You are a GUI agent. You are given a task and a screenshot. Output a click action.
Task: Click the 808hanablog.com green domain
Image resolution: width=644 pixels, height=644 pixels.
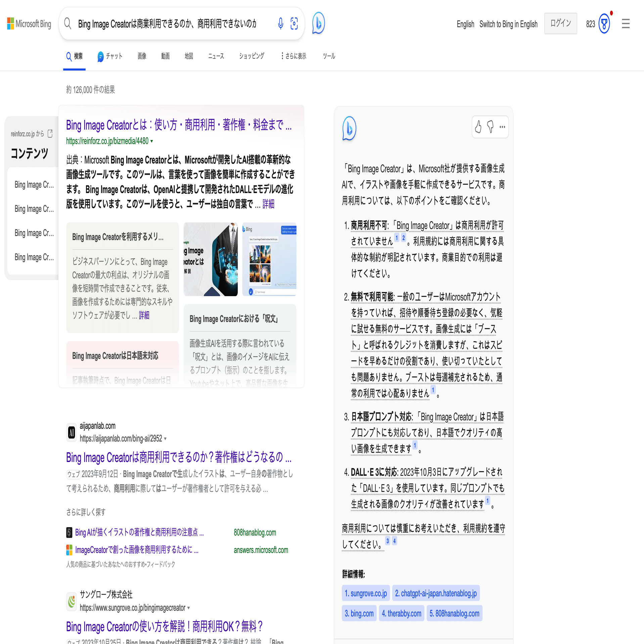tap(255, 533)
